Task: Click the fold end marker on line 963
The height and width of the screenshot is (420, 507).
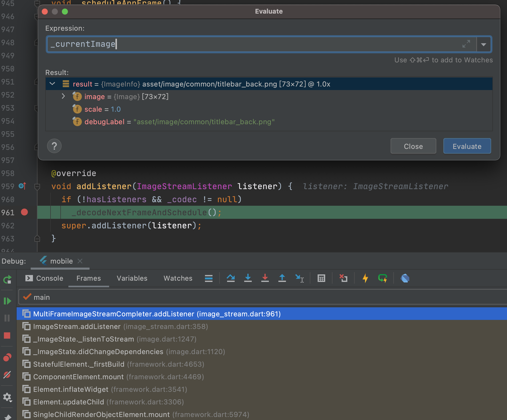Action: coord(37,238)
